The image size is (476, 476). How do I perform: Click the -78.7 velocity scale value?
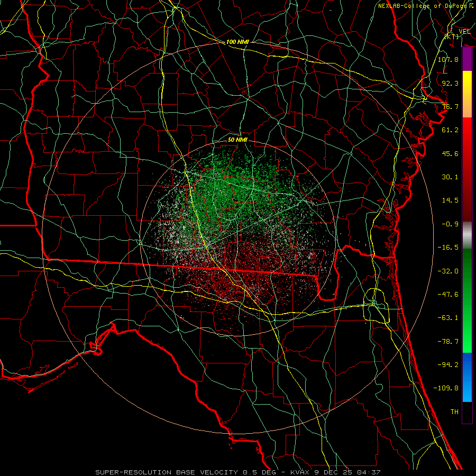pos(448,342)
